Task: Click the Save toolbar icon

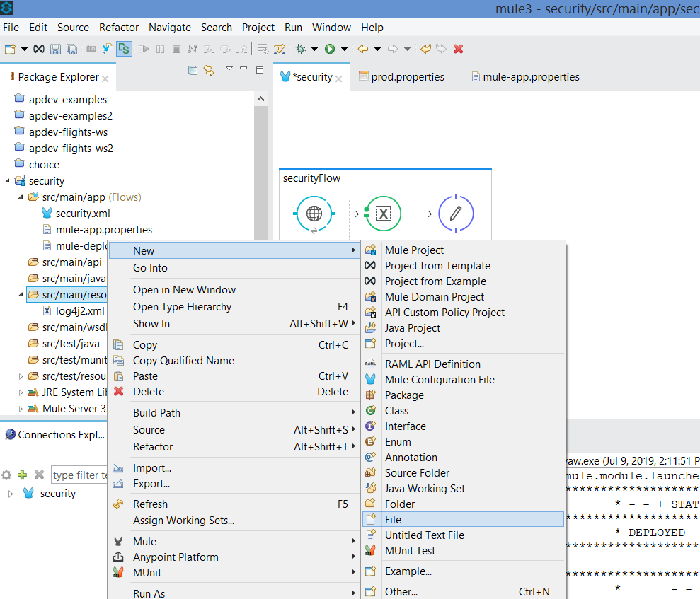Action: pos(56,49)
